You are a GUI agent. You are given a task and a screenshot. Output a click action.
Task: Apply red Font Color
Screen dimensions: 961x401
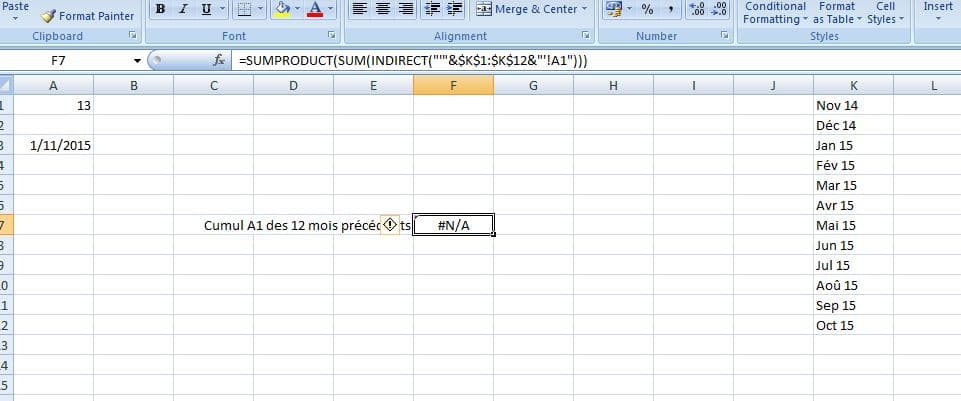pyautogui.click(x=315, y=9)
